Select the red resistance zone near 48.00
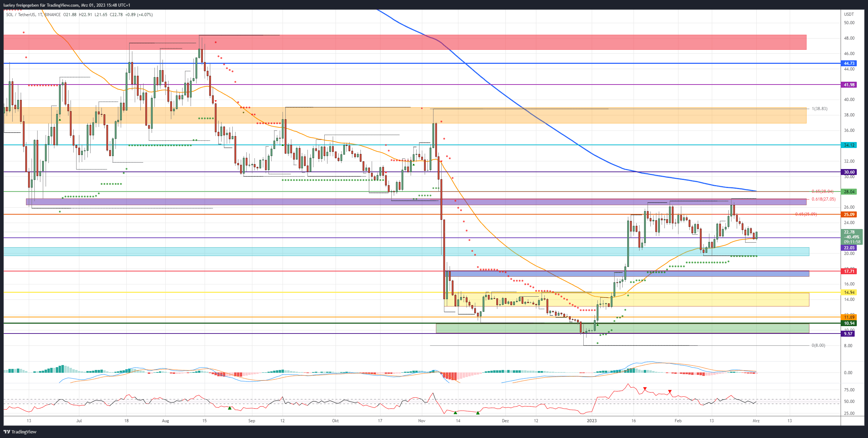 tap(405, 42)
